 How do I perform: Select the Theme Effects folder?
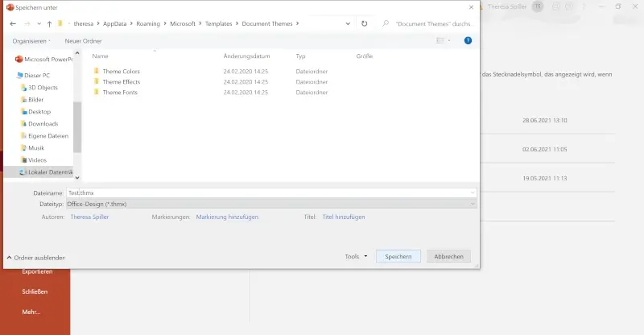coord(121,81)
